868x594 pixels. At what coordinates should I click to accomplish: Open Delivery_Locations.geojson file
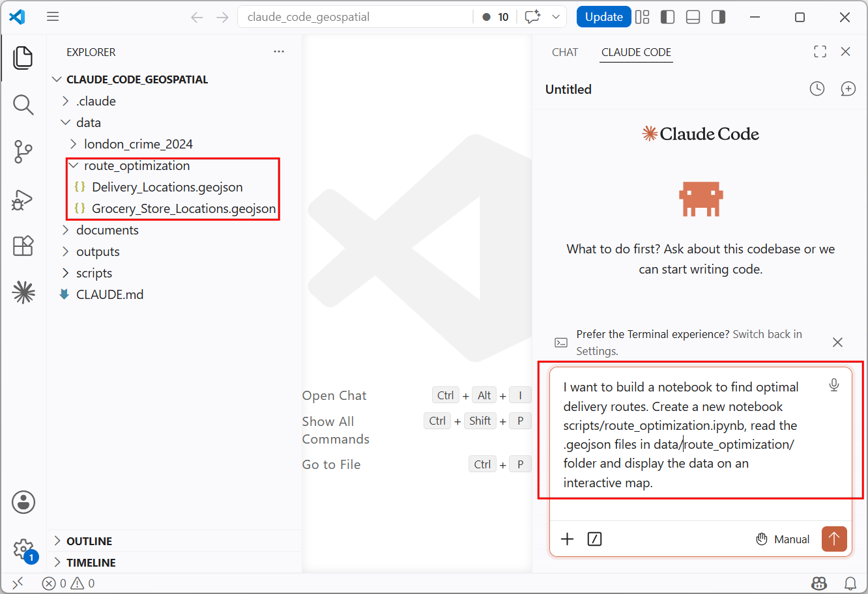[167, 187]
